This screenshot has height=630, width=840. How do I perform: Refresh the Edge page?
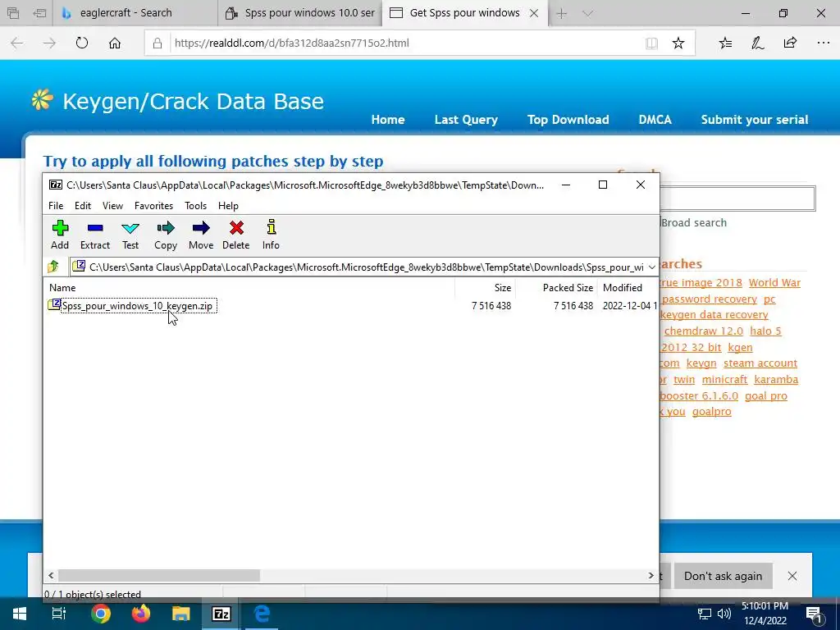click(81, 43)
